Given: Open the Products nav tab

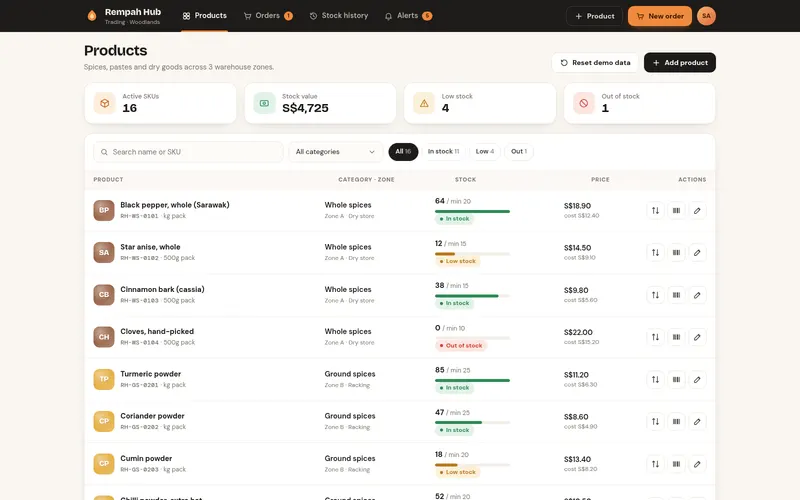Looking at the screenshot, I should 205,16.
